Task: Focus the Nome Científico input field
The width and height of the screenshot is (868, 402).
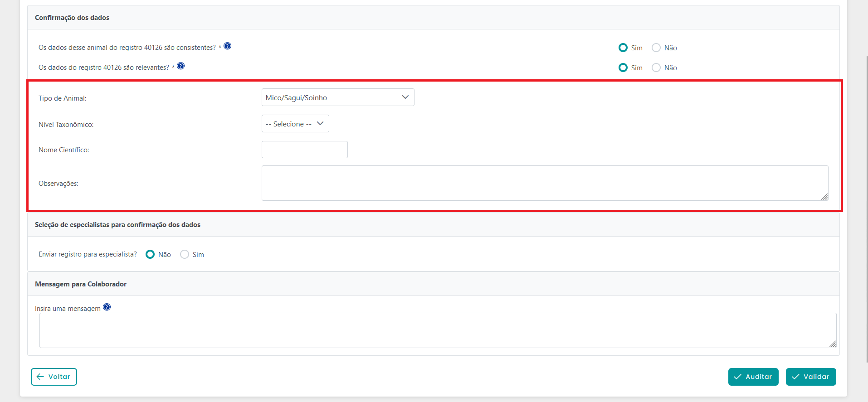Action: pos(305,150)
